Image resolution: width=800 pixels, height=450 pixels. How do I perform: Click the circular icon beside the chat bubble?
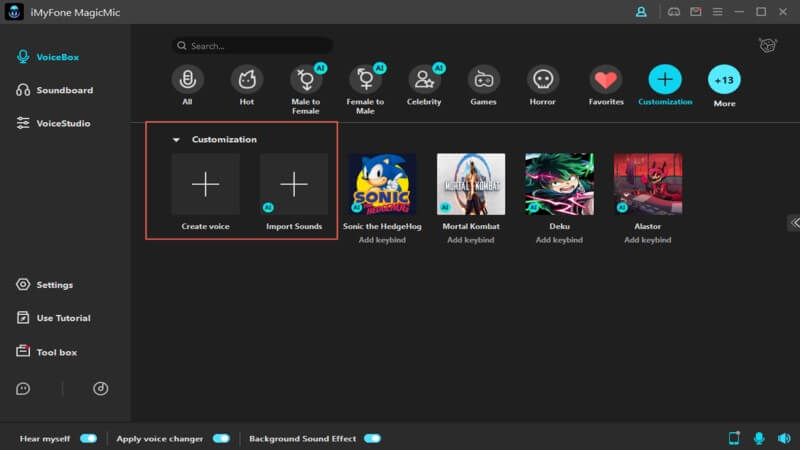pos(101,389)
